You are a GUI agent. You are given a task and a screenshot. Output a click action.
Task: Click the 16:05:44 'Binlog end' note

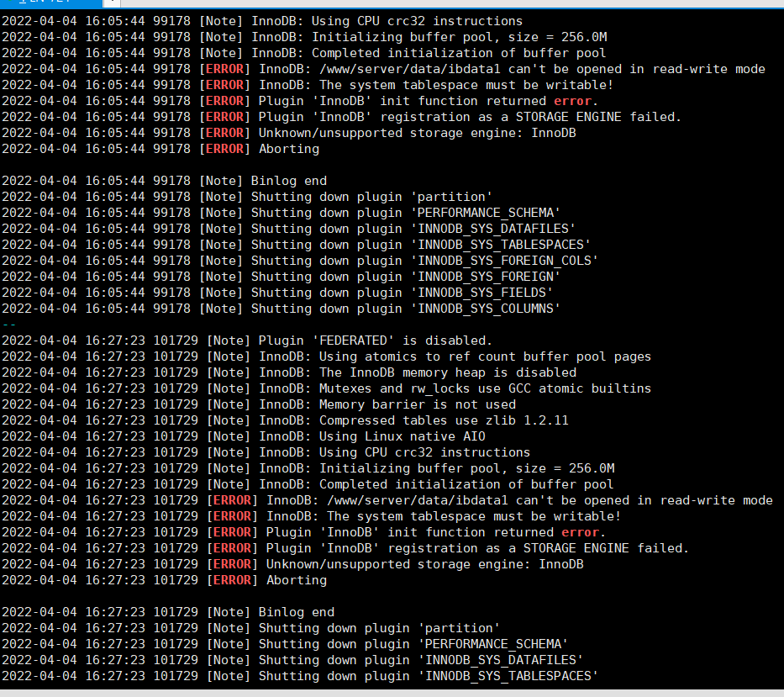(x=165, y=181)
